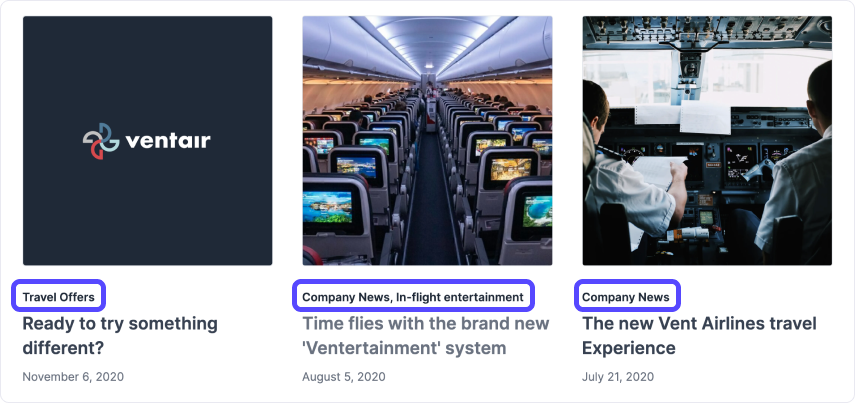
Task: Open article 'Ready to try something different?'
Action: tap(120, 335)
